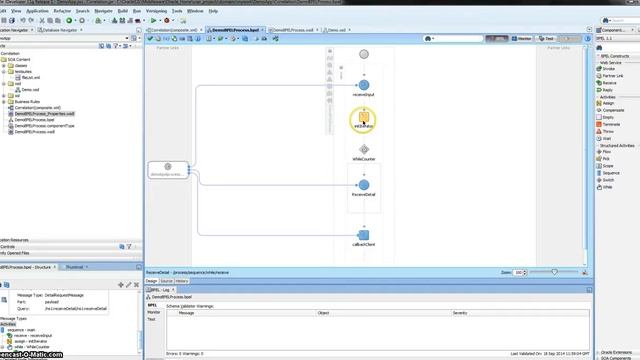This screenshot has width=640, height=360.
Task: Click the receiveInput activity node
Action: click(x=364, y=85)
